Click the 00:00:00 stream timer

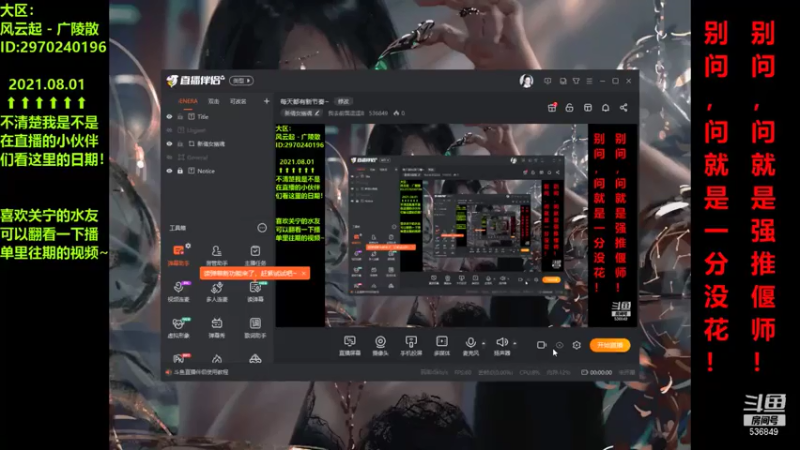(x=601, y=372)
